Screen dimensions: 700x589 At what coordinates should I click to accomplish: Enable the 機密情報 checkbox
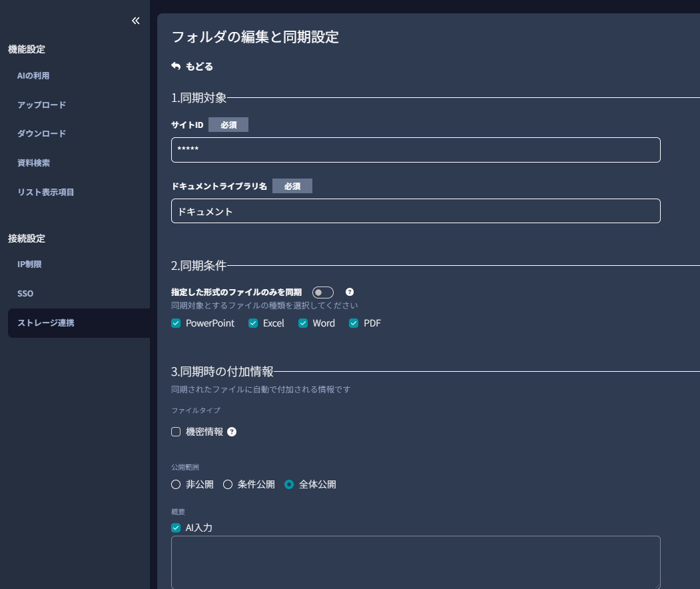pos(176,432)
